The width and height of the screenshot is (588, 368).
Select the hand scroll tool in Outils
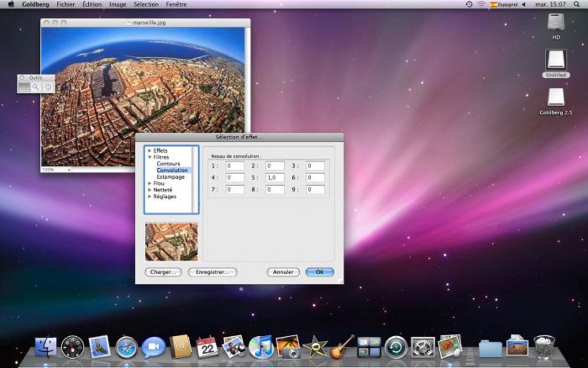[x=48, y=88]
